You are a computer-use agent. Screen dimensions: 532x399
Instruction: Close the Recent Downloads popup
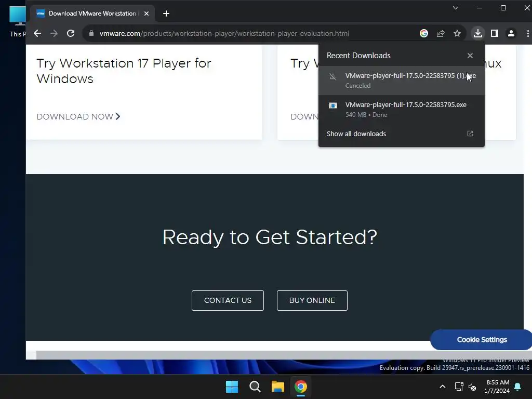click(470, 55)
